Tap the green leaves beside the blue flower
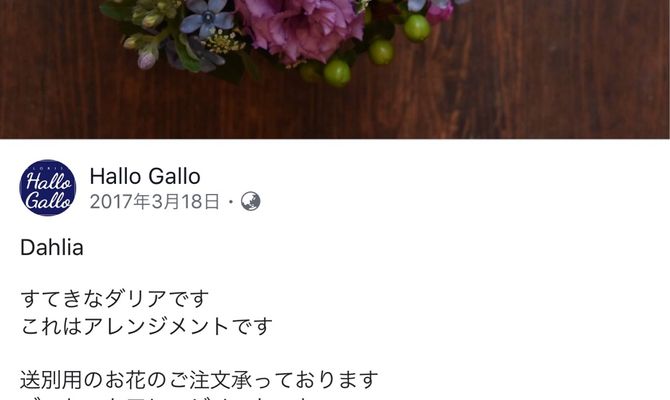This screenshot has width=670, height=400. [x=188, y=53]
